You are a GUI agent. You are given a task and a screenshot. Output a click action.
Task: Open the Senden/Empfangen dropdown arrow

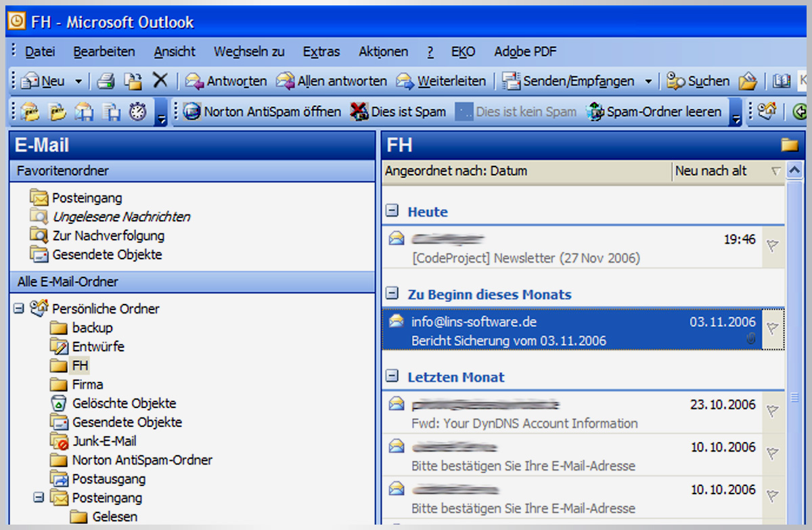[x=648, y=81]
